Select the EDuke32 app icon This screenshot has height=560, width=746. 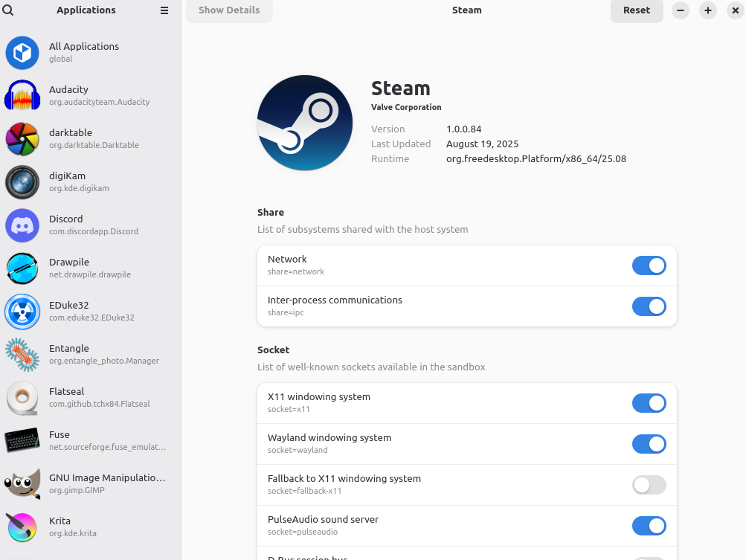[22, 312]
